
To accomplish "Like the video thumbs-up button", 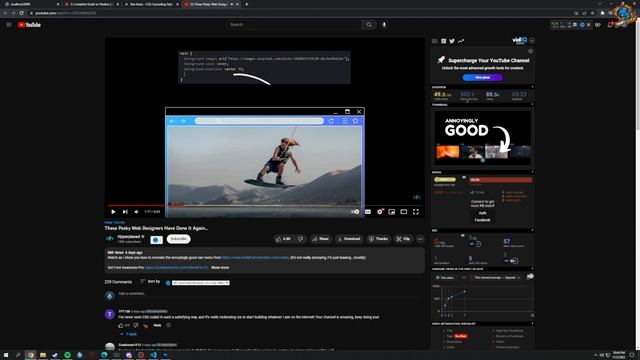I will [x=284, y=239].
